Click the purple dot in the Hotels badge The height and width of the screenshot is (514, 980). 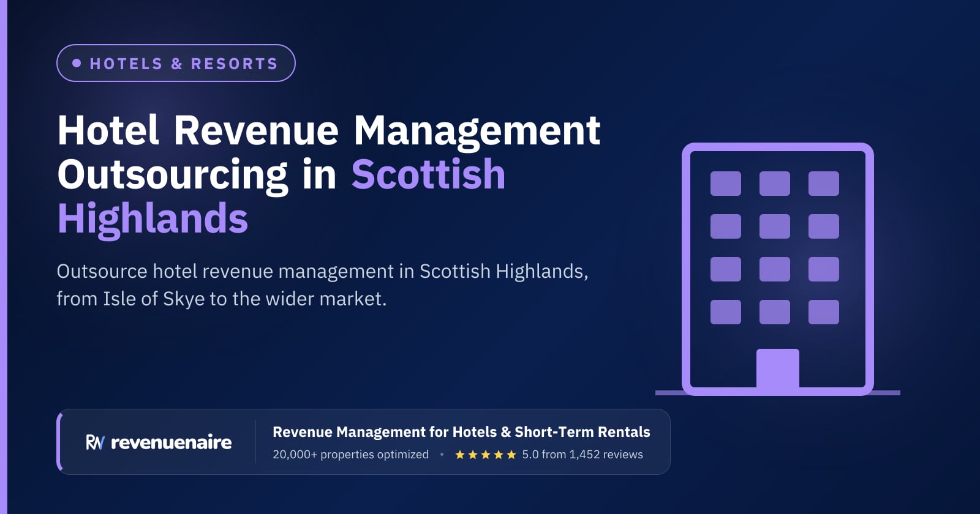click(77, 63)
